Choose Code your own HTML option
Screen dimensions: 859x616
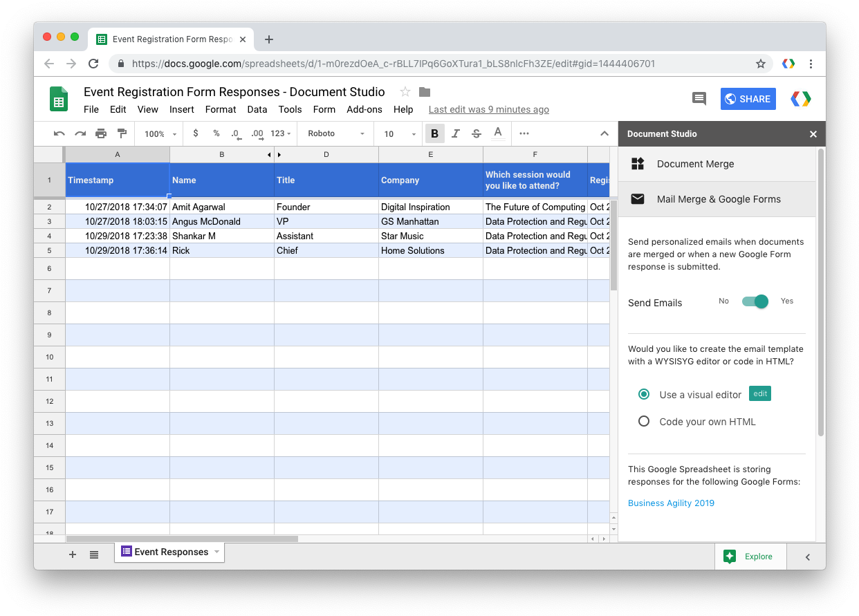(644, 421)
